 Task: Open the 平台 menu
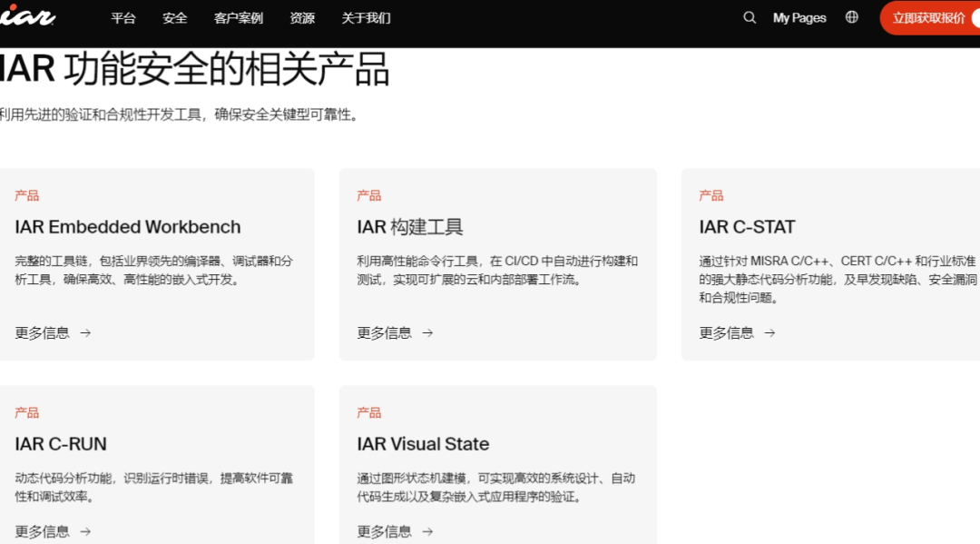123,18
